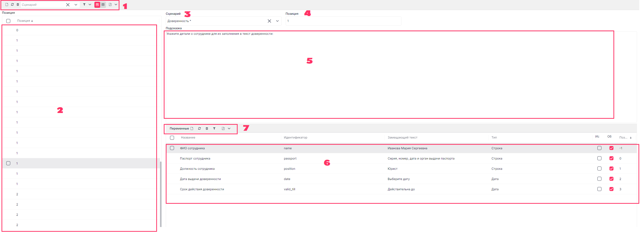Focus the top toolbar Сценарий search input
Image resolution: width=644 pixels, height=234 pixels.
pos(43,5)
